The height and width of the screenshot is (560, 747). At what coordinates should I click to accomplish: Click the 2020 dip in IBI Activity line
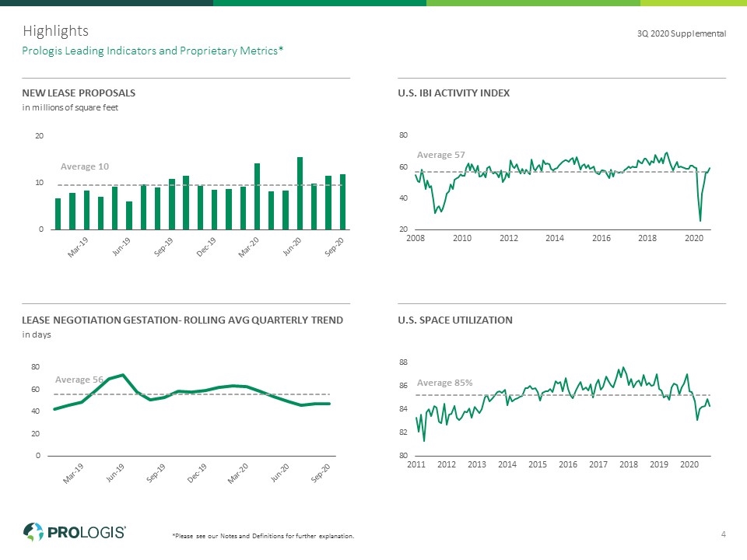(700, 220)
